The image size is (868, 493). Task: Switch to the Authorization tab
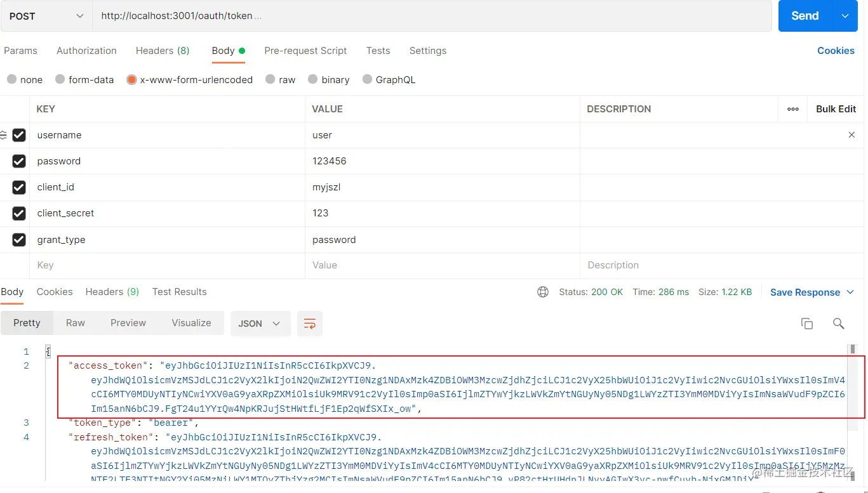(x=86, y=51)
